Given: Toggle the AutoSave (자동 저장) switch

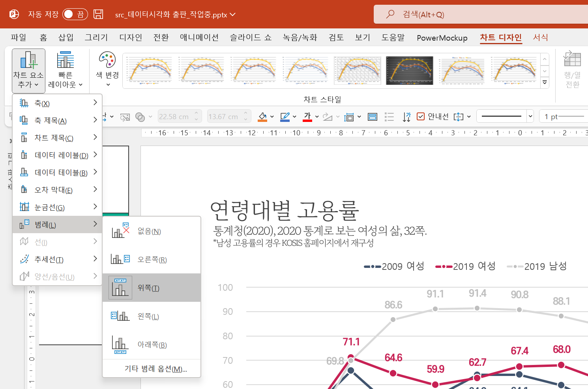Looking at the screenshot, I should 75,15.
